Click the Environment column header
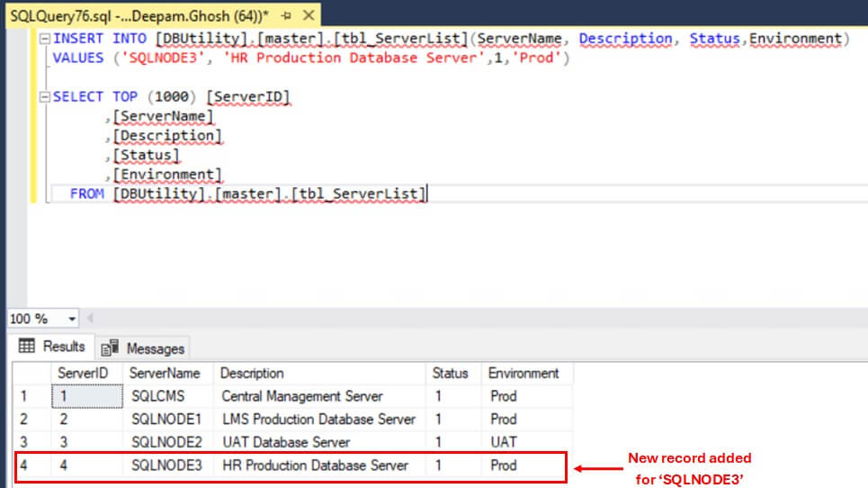The image size is (868, 488). 523,373
